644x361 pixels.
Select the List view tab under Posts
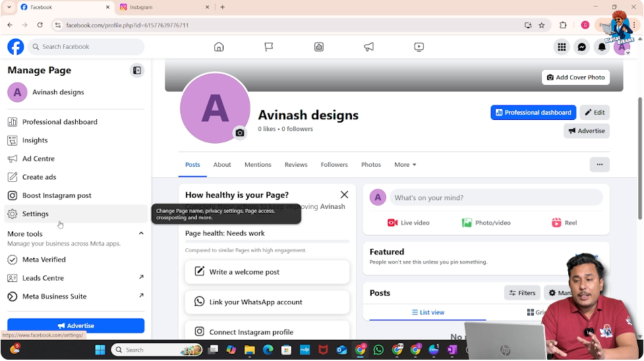(428, 312)
